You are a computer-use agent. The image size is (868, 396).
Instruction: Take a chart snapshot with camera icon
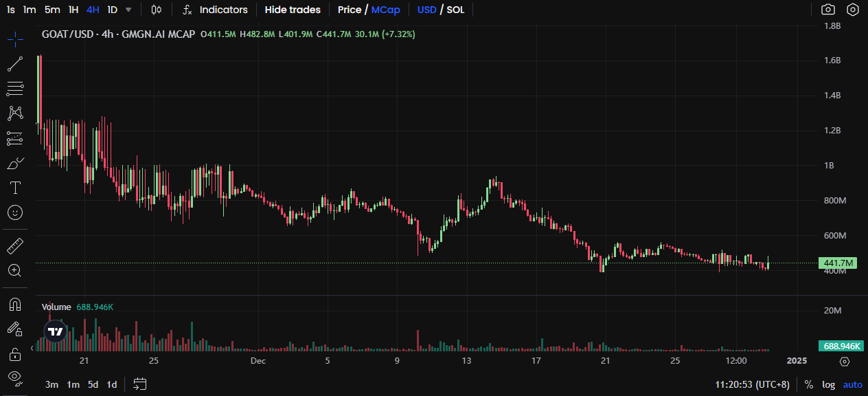pos(828,10)
